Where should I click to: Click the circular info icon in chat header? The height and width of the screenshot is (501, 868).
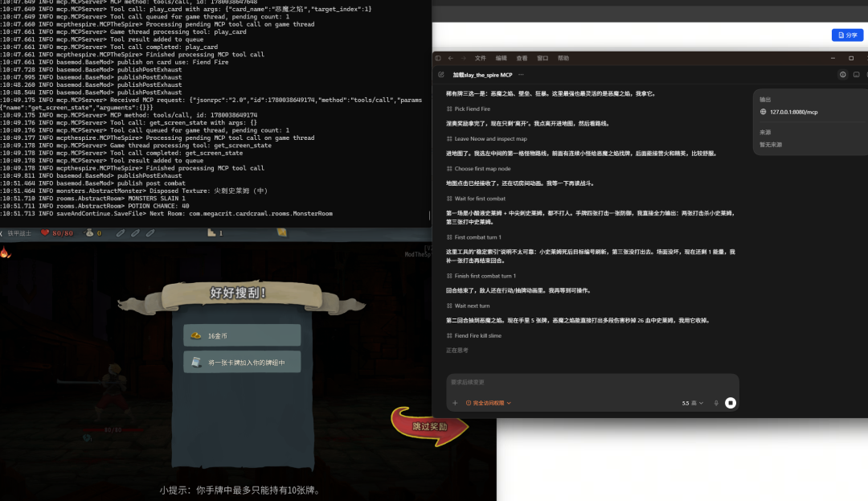842,75
